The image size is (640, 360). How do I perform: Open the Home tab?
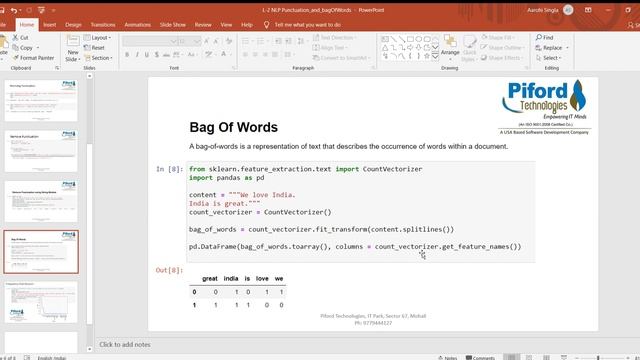tap(27, 25)
